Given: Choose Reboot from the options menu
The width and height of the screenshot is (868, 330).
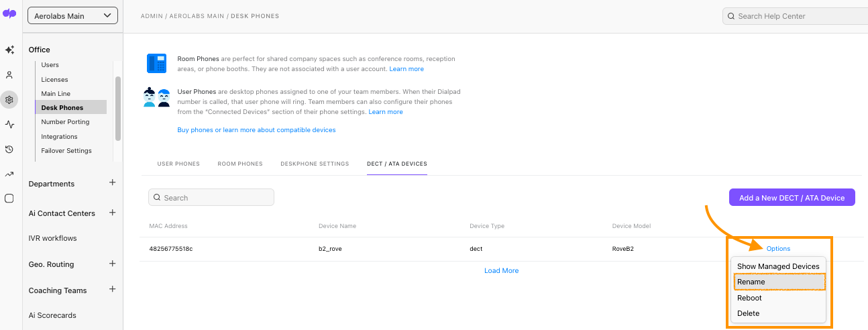Looking at the screenshot, I should (x=778, y=298).
